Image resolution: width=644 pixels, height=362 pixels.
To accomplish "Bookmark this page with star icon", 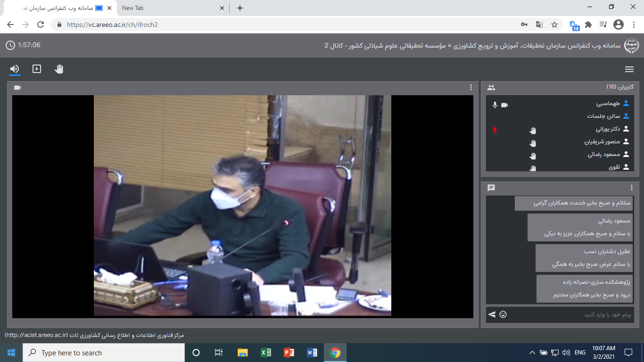I will [554, 25].
